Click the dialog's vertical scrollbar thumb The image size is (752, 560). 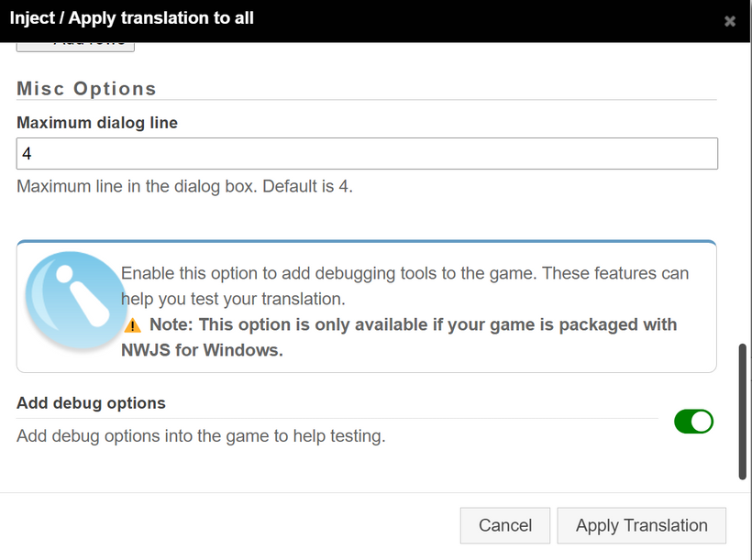point(743,411)
